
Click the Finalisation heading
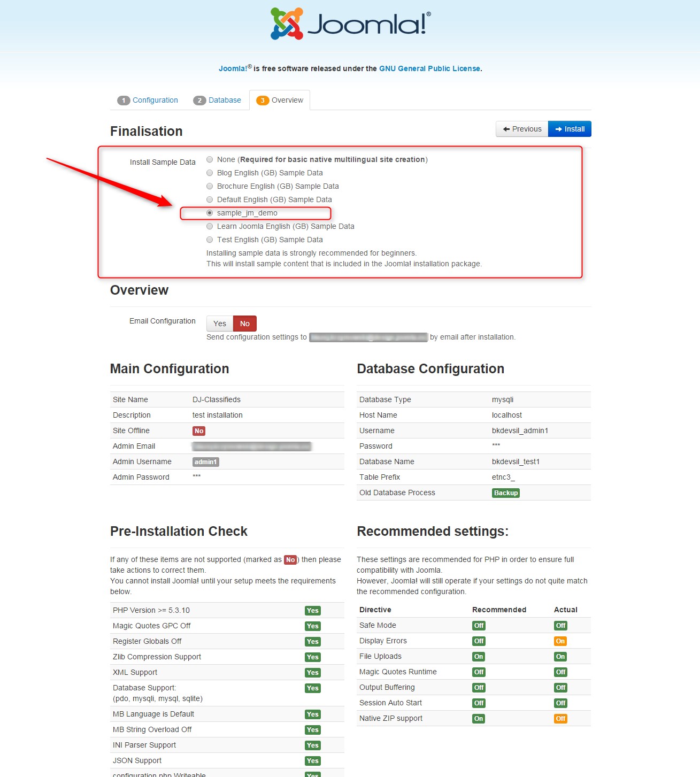point(147,132)
